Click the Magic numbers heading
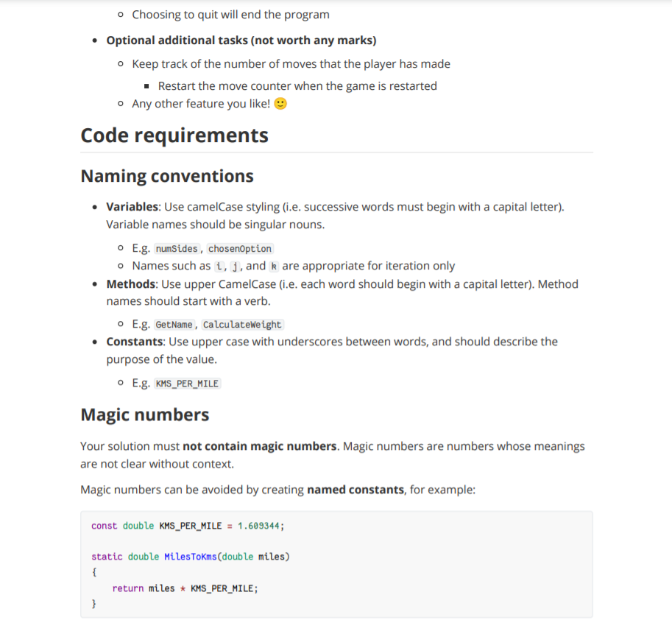 click(145, 415)
